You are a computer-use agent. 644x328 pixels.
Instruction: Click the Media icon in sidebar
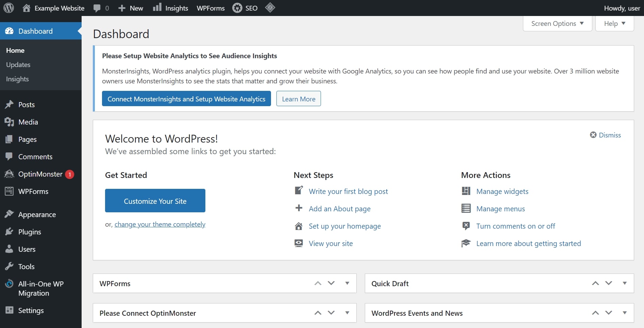tap(9, 122)
